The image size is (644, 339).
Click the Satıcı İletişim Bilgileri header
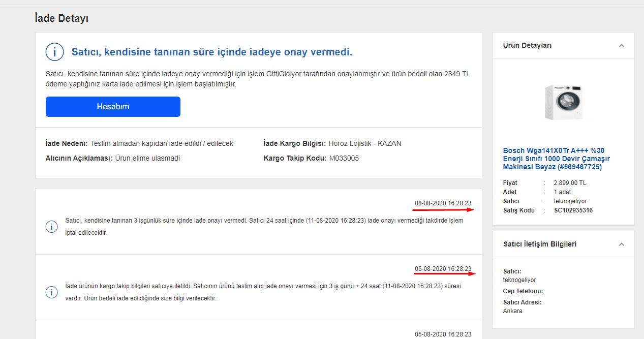pyautogui.click(x=540, y=244)
